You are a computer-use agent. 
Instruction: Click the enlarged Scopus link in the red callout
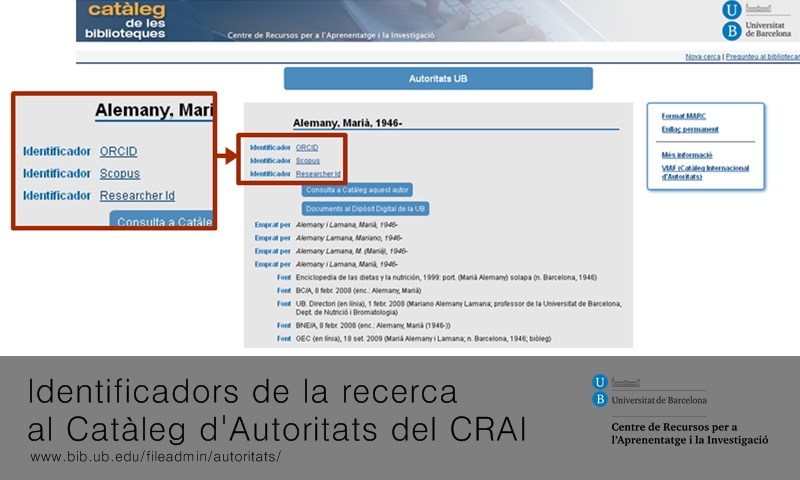tap(120, 173)
